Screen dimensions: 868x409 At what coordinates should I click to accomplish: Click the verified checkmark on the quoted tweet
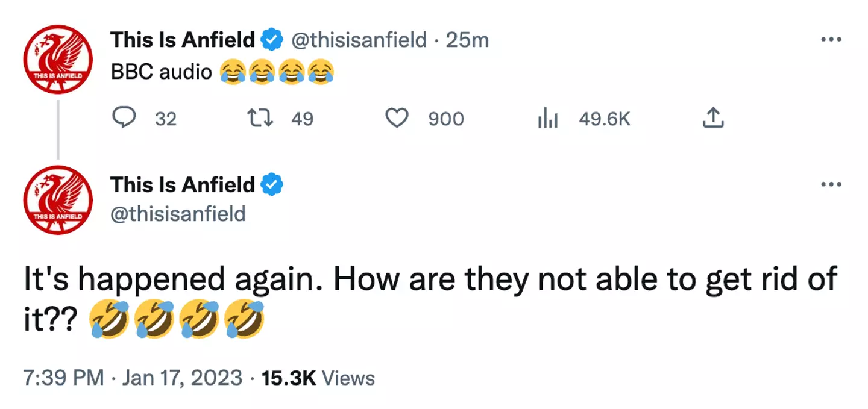click(272, 184)
